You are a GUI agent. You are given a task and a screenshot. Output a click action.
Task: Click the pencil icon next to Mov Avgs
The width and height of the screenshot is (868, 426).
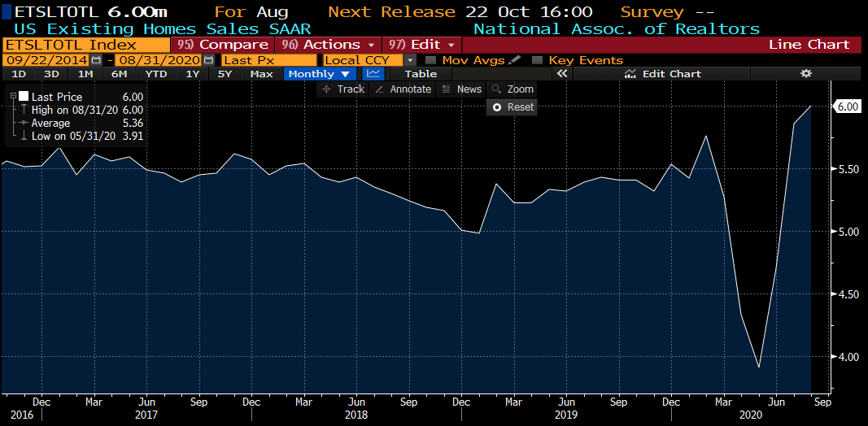tap(514, 60)
